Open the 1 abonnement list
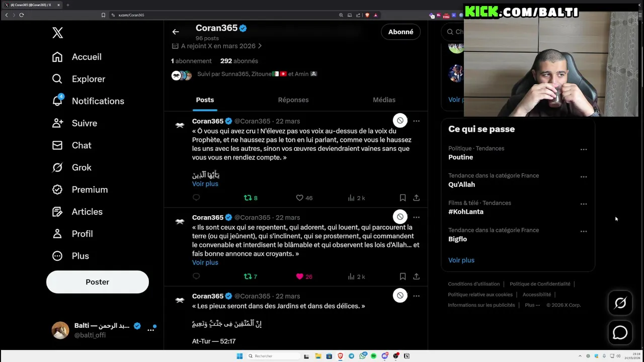This screenshot has height=362, width=644. 191,61
